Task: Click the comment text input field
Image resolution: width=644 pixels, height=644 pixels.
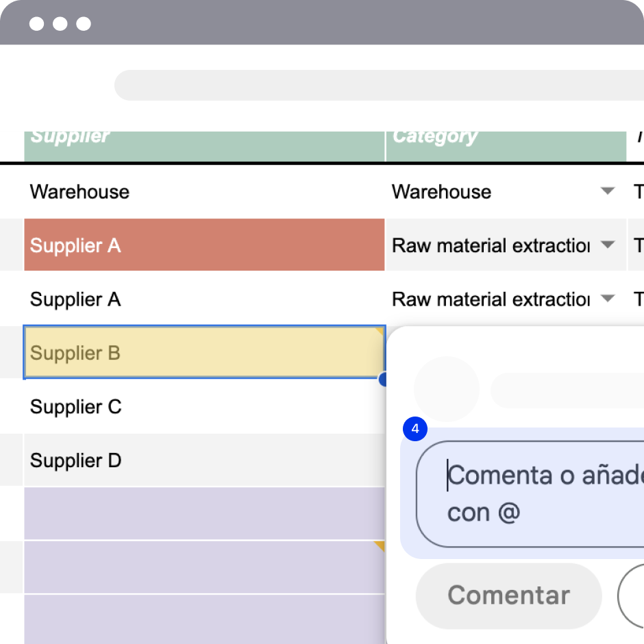Action: (530, 494)
